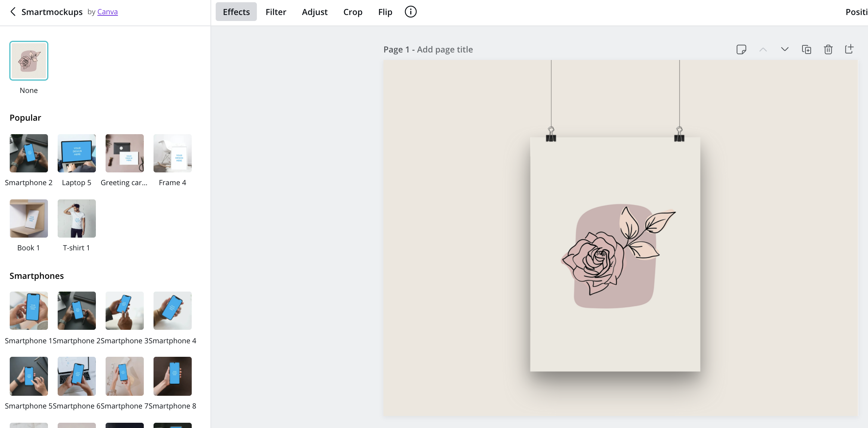868x428 pixels.
Task: Delete page with trash icon
Action: (x=828, y=49)
